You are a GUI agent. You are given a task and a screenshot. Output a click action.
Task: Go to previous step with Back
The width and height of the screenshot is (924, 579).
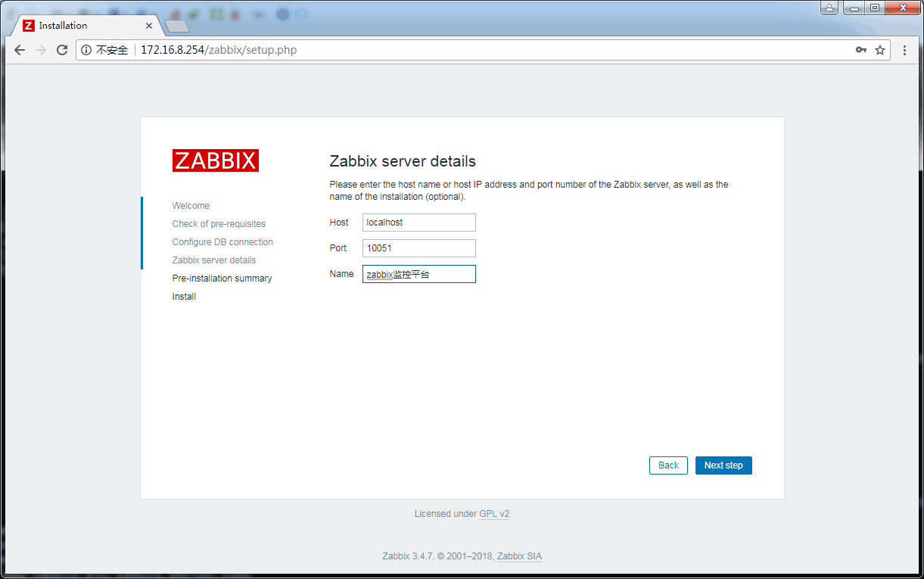(668, 465)
